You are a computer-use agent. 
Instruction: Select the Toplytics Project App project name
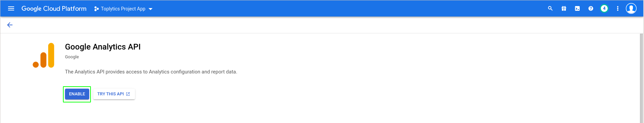point(123,9)
